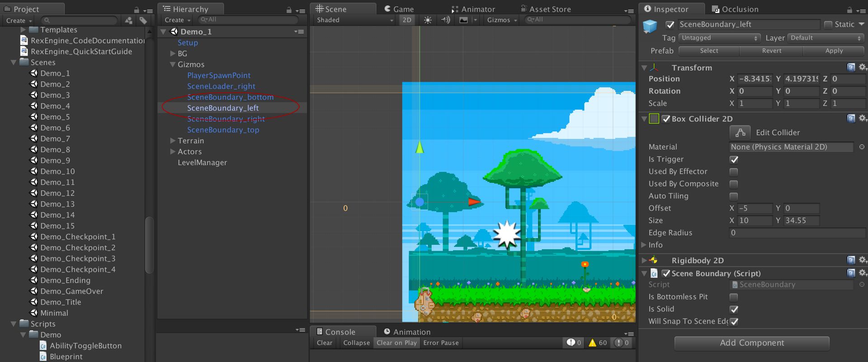Toggle the Is Trigger checkbox

734,159
